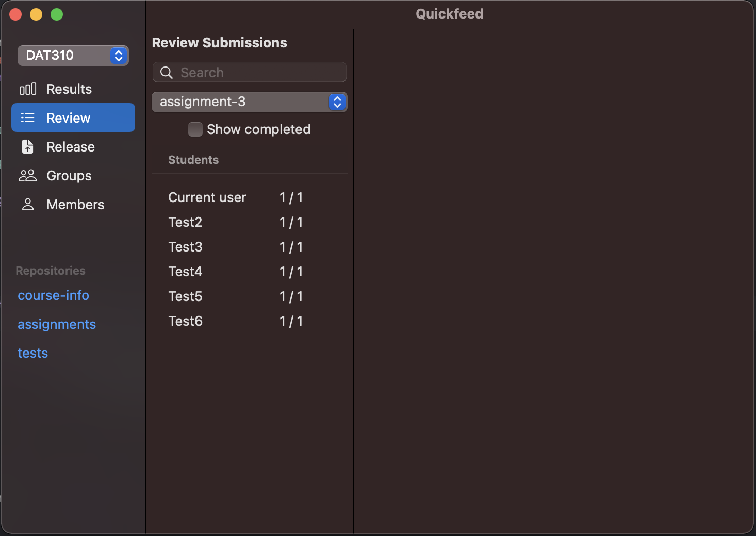Image resolution: width=756 pixels, height=536 pixels.
Task: Choose the Test4 student row
Action: point(250,272)
